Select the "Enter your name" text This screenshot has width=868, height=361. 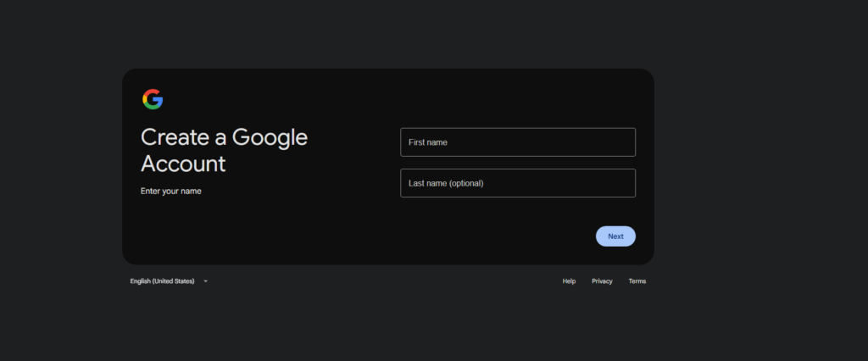[x=171, y=191]
